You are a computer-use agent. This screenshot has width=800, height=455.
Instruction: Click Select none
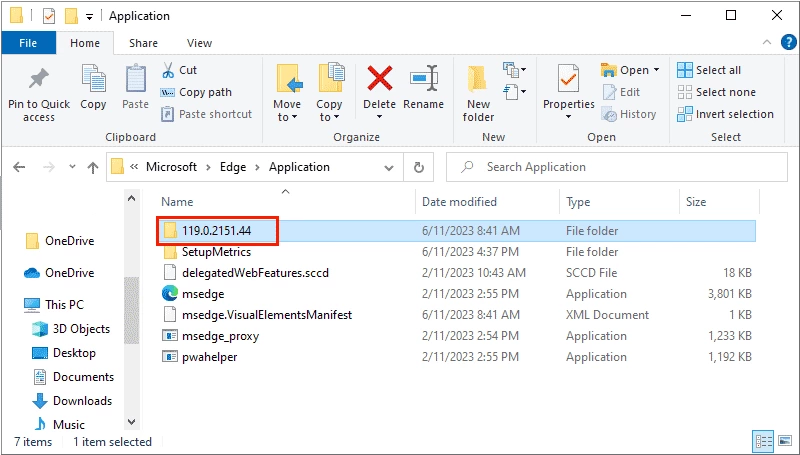click(716, 92)
